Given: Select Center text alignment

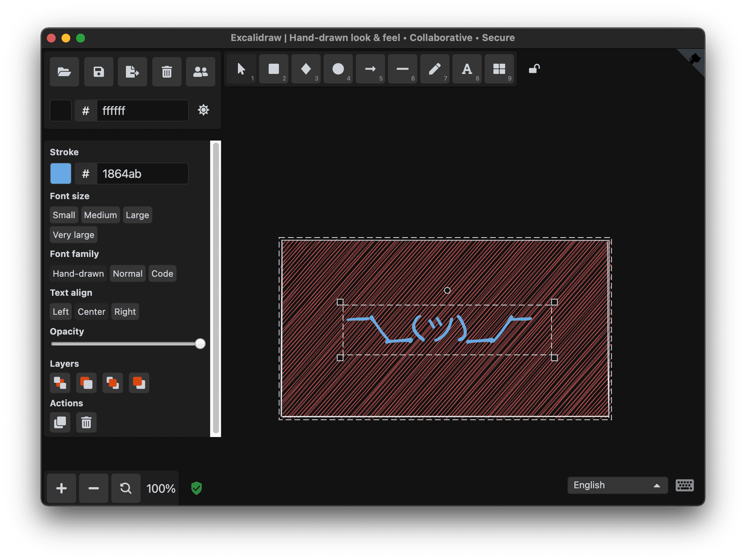Looking at the screenshot, I should (x=92, y=311).
